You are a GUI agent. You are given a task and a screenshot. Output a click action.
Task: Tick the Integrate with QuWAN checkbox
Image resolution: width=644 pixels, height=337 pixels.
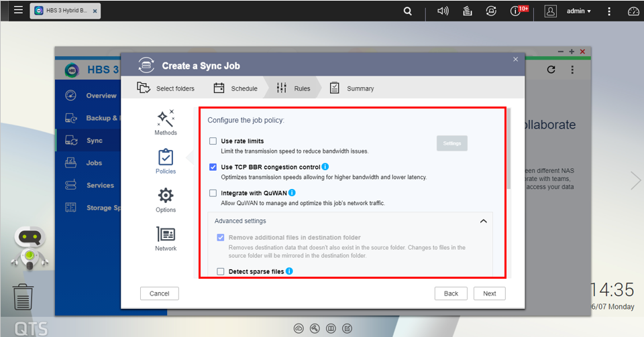point(213,193)
